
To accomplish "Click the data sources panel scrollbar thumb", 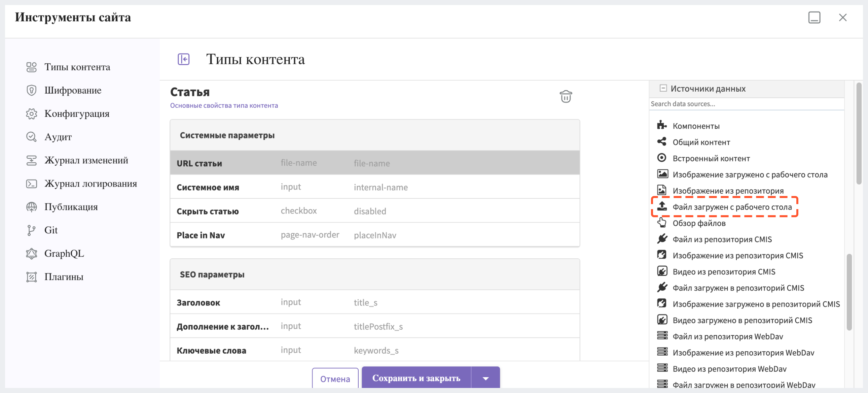I will [849, 292].
